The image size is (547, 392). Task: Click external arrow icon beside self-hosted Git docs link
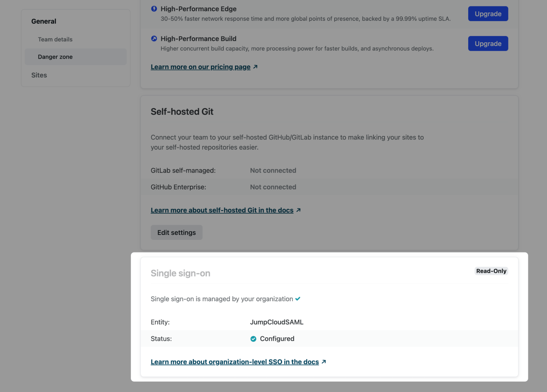298,210
